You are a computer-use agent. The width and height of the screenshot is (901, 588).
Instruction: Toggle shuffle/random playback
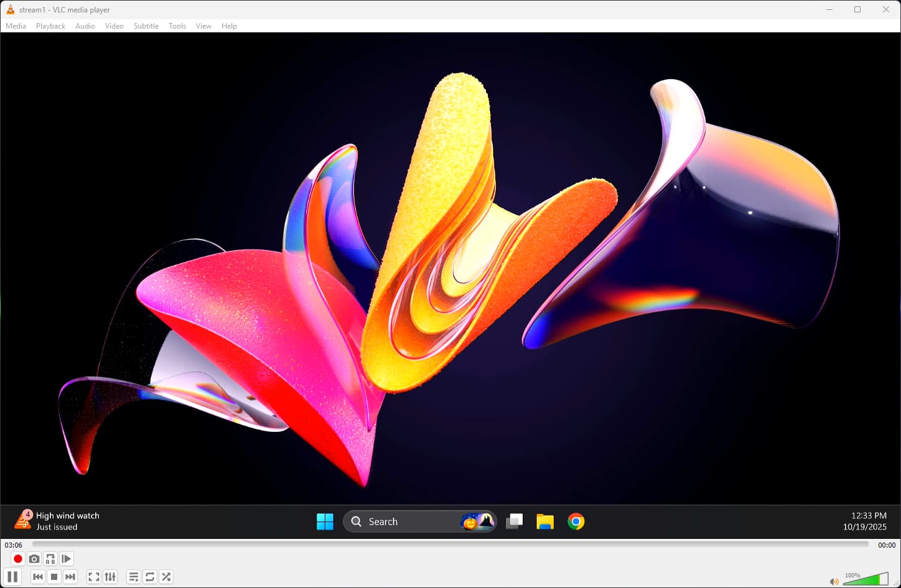[166, 577]
